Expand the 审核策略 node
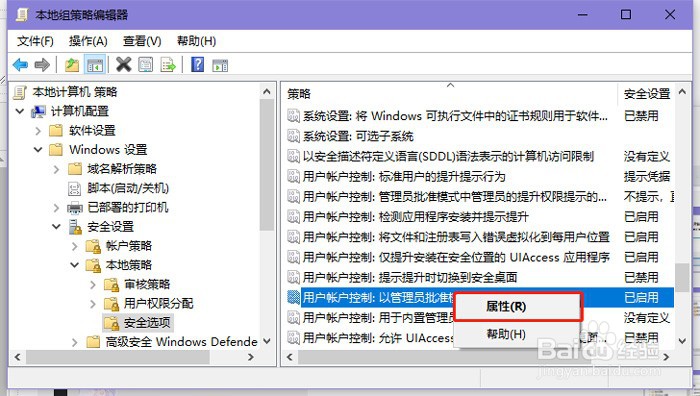 93,284
